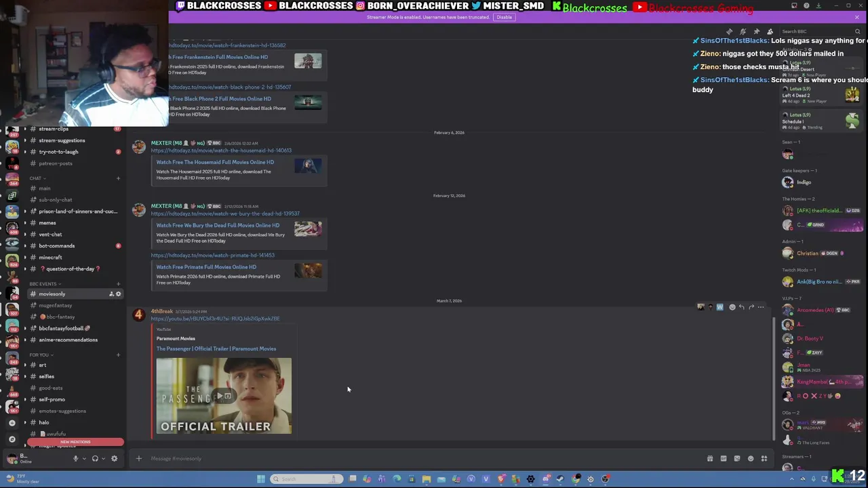Open We Bury the Dead movie link
Image resolution: width=868 pixels, height=488 pixels.
(218, 226)
